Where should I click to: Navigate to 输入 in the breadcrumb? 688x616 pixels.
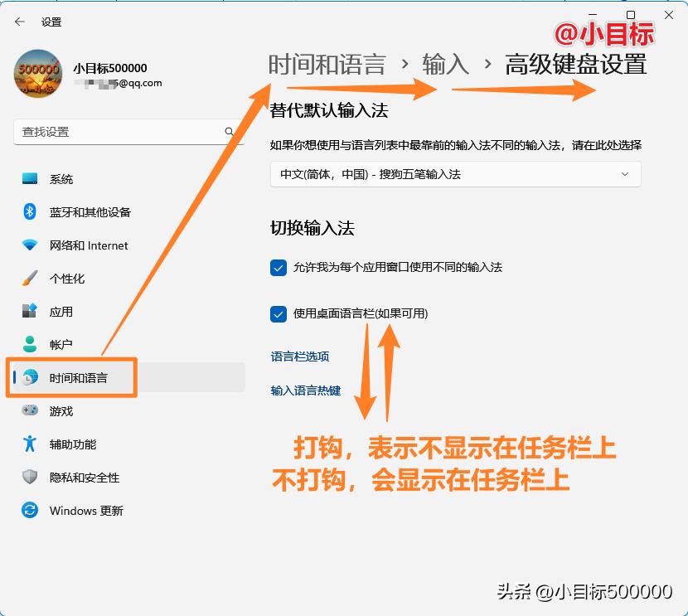444,65
